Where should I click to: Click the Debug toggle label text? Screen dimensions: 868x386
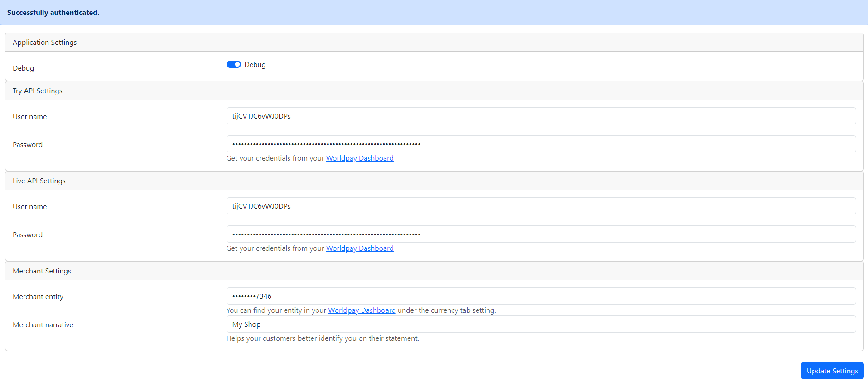pyautogui.click(x=255, y=65)
